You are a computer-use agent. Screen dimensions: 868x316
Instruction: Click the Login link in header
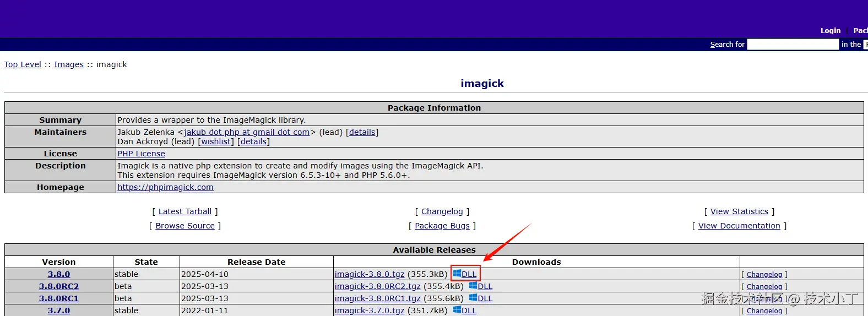tap(831, 30)
